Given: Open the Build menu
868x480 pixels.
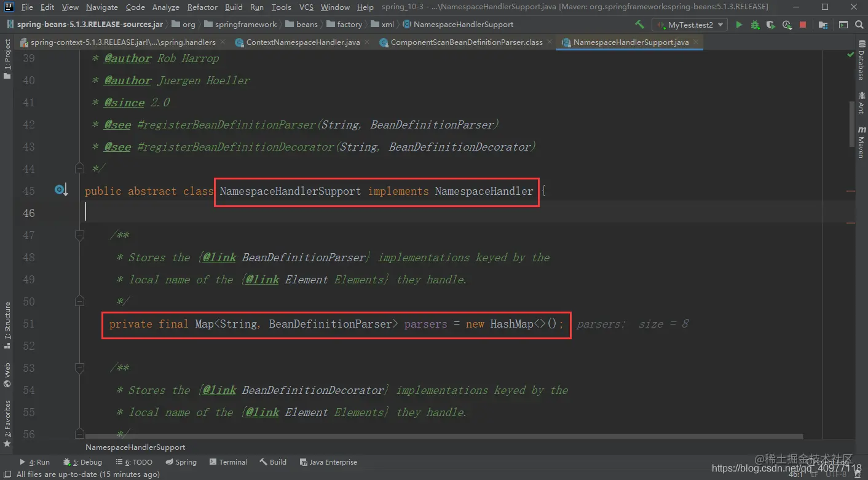Looking at the screenshot, I should coord(234,7).
